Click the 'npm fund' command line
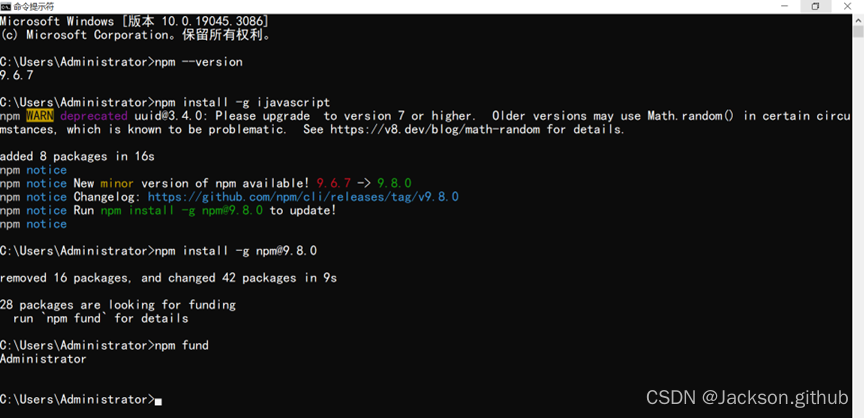 click(181, 345)
